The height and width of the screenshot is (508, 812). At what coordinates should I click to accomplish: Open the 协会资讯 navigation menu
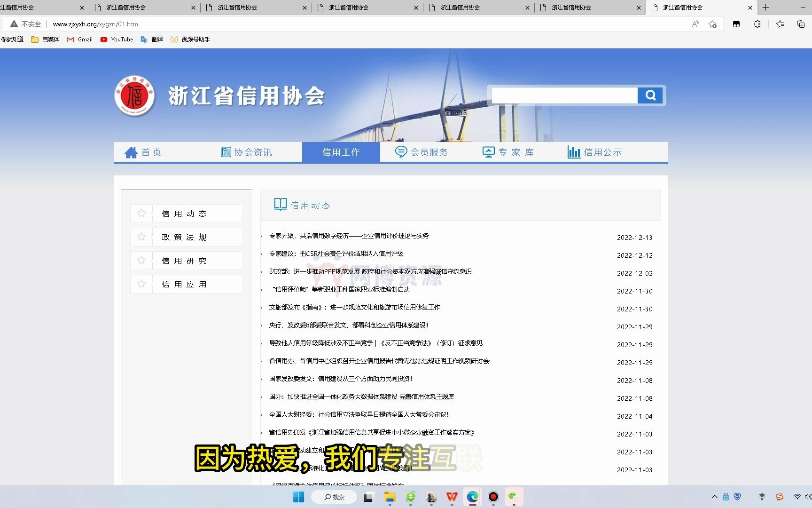click(x=254, y=151)
